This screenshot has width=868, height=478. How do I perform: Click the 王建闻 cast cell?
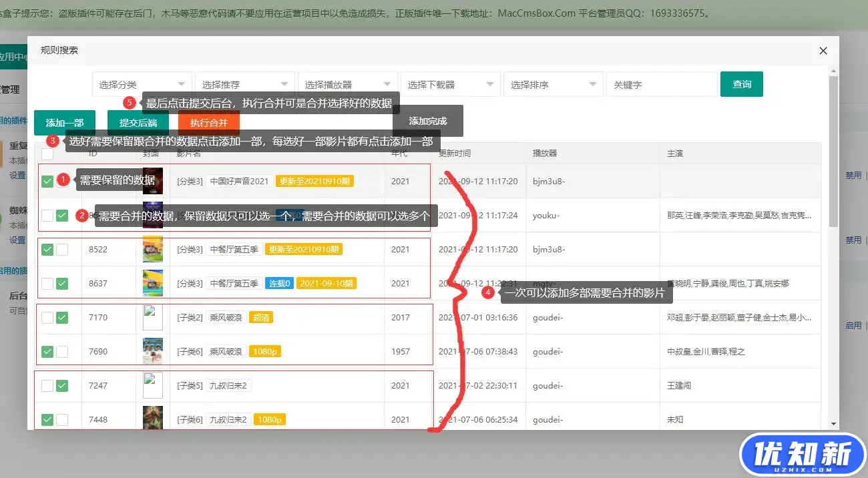pyautogui.click(x=679, y=386)
